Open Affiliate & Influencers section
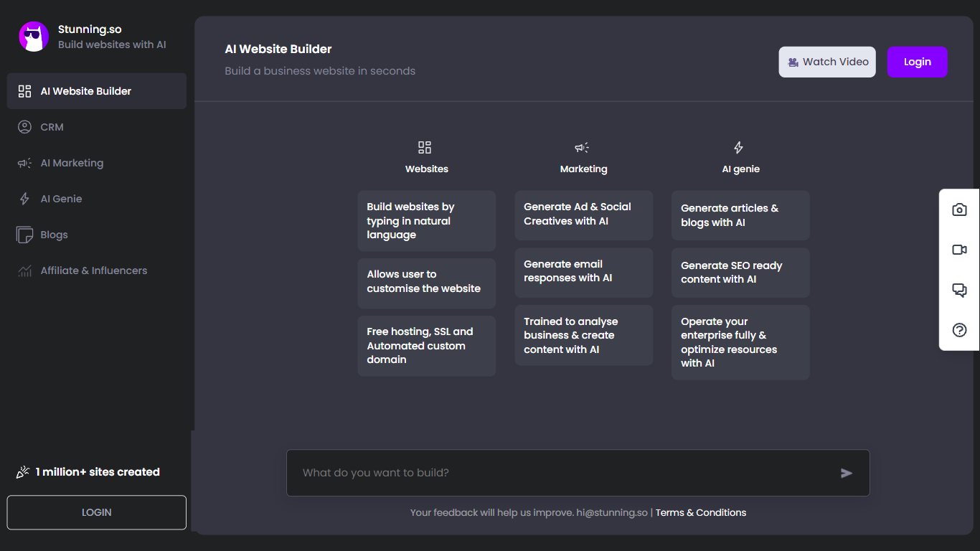 [x=93, y=270]
